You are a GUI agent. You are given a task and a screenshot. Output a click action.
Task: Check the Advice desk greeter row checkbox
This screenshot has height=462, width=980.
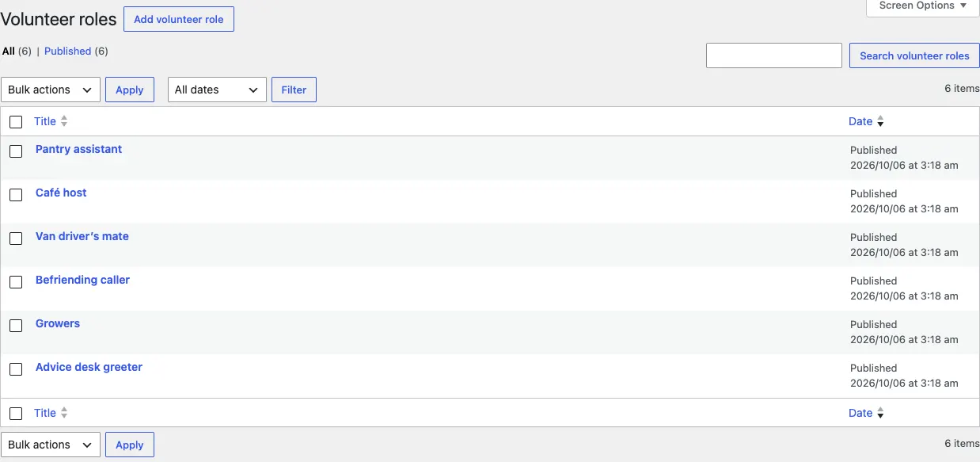[x=16, y=369]
